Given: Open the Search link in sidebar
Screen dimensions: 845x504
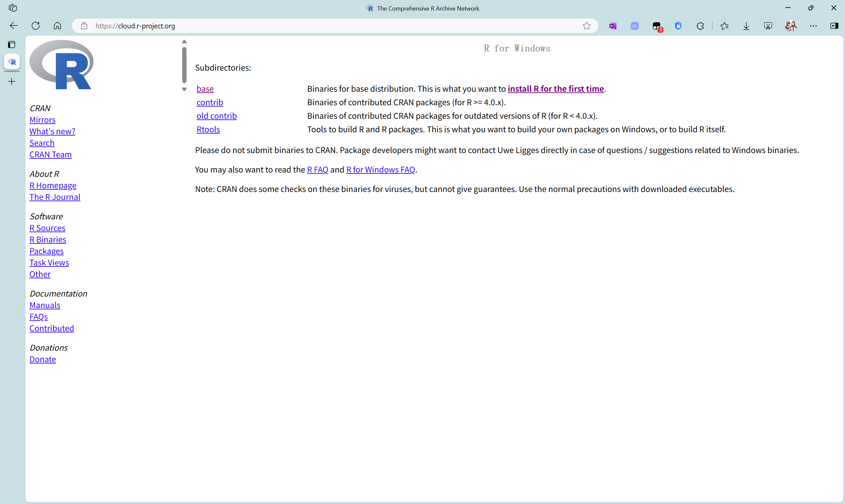Looking at the screenshot, I should (x=42, y=143).
